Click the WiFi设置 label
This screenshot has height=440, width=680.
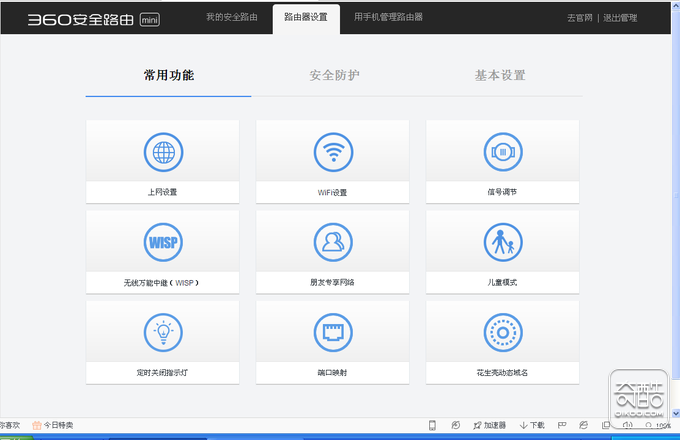coord(332,192)
